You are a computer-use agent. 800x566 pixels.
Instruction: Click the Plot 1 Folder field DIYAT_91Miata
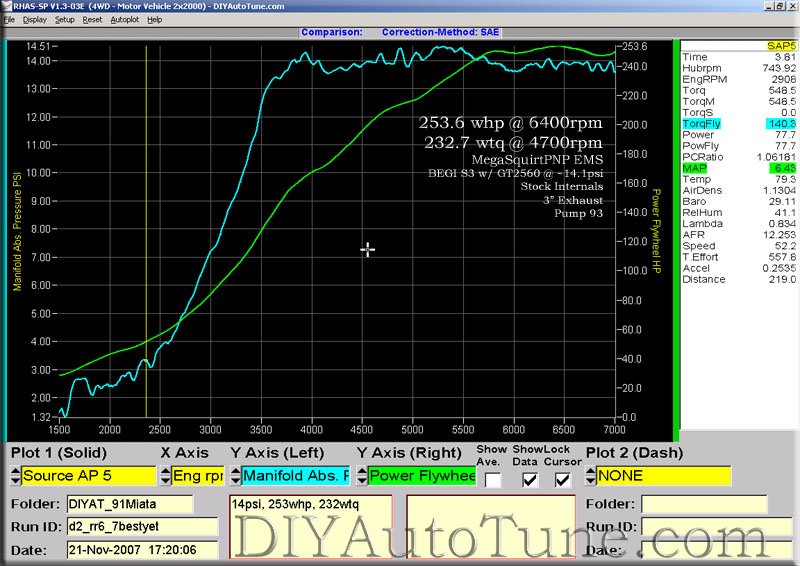[130, 504]
